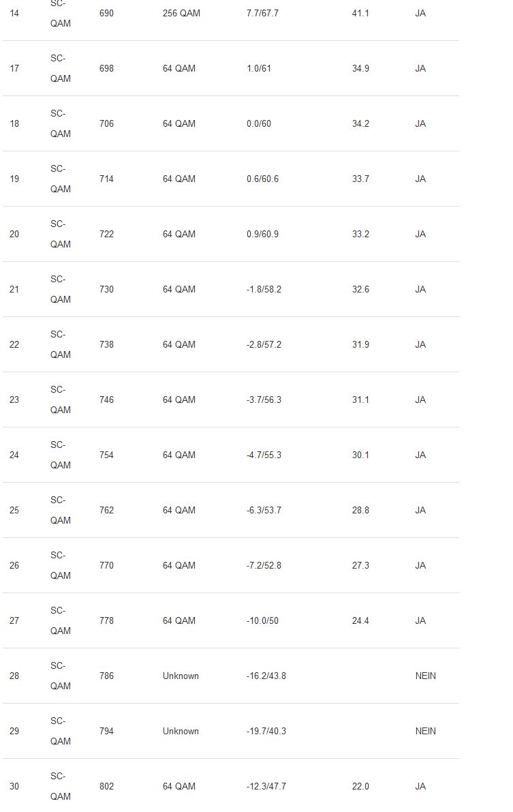Click channel number 22 cell
This screenshot has width=513, height=812.
[x=14, y=344]
